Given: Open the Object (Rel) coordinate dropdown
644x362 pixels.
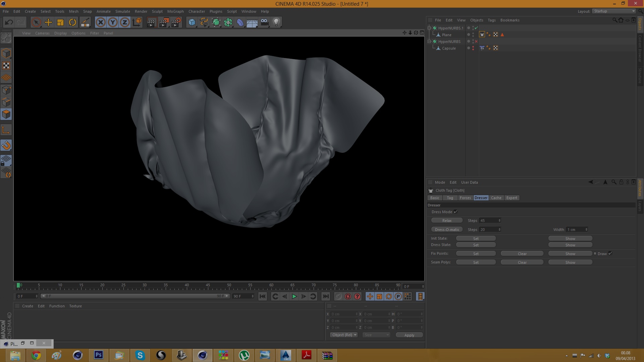Looking at the screenshot, I should point(344,335).
